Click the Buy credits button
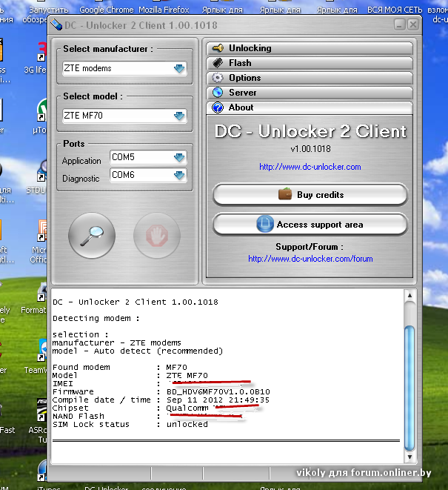Screen dimensions: 448x490 point(310,195)
